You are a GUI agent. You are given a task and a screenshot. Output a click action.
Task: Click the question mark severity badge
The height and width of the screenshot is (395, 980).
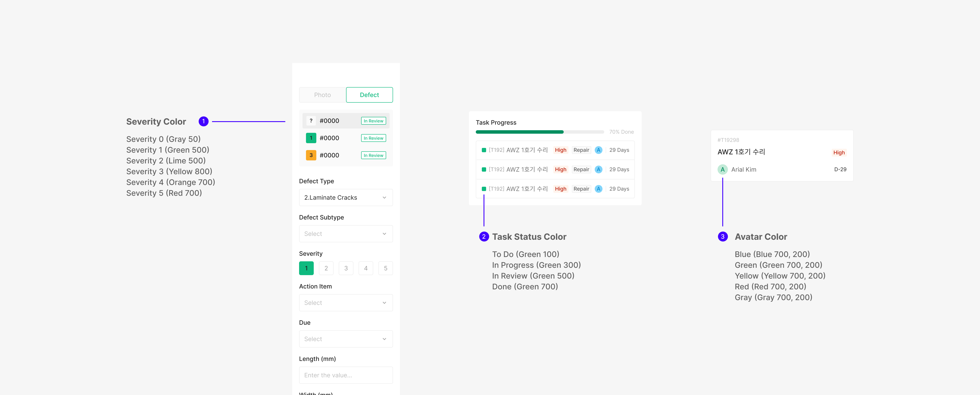click(x=311, y=121)
